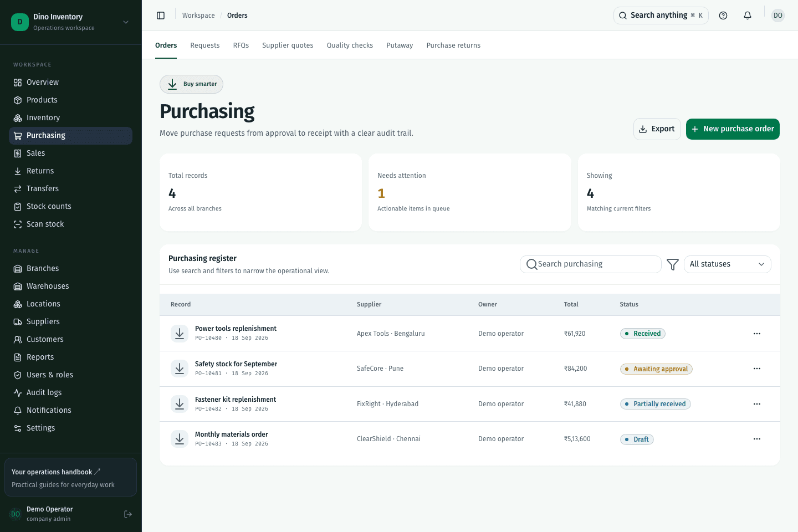Open Your operations handbook link
The image size is (798, 532).
click(70, 477)
